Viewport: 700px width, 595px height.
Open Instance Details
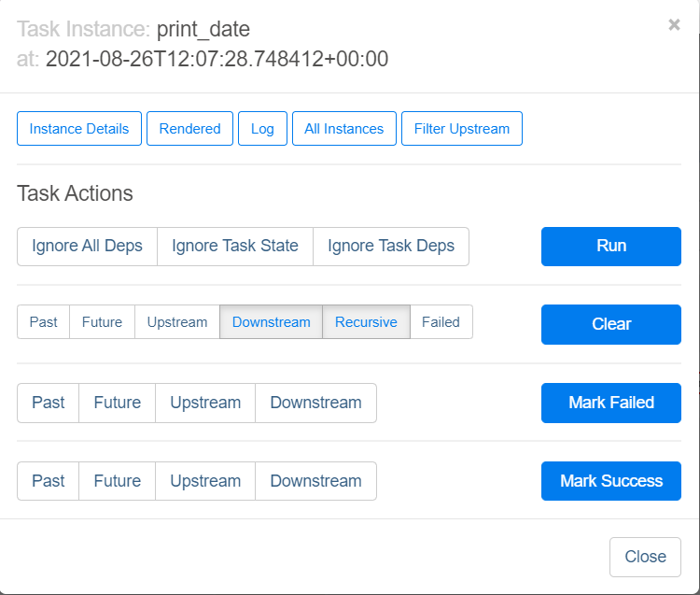point(79,129)
